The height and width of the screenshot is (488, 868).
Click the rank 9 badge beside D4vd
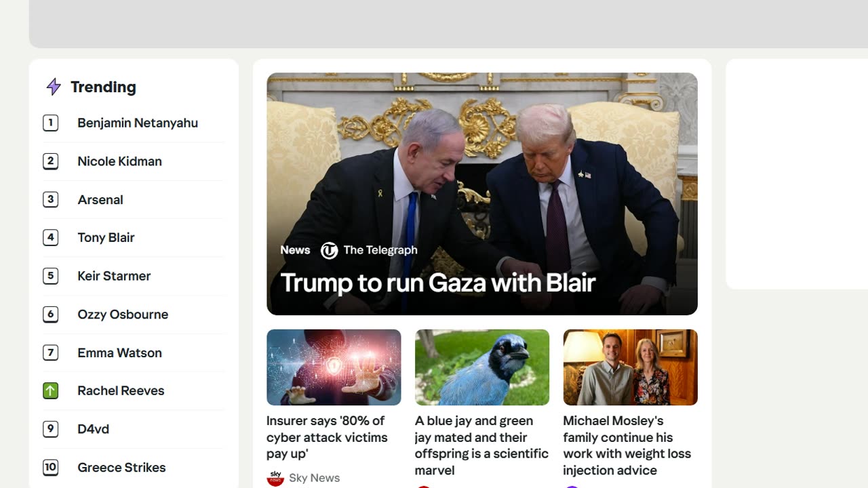coord(50,429)
